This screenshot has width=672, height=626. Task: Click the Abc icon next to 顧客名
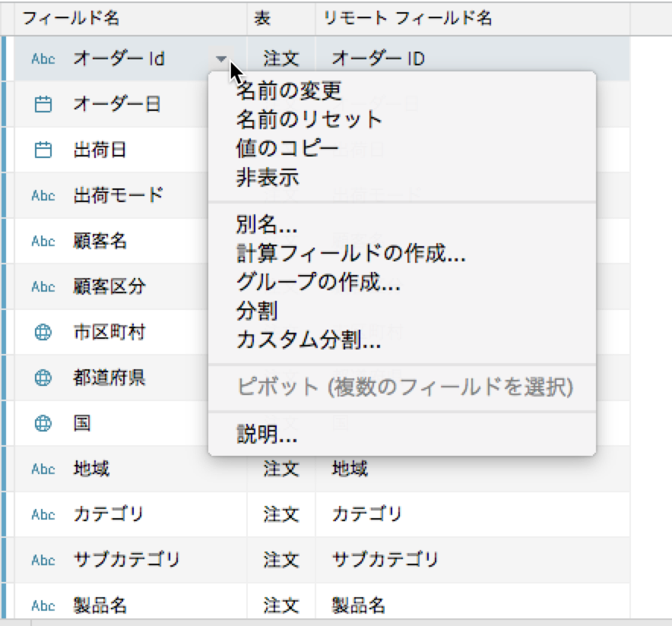pyautogui.click(x=43, y=241)
